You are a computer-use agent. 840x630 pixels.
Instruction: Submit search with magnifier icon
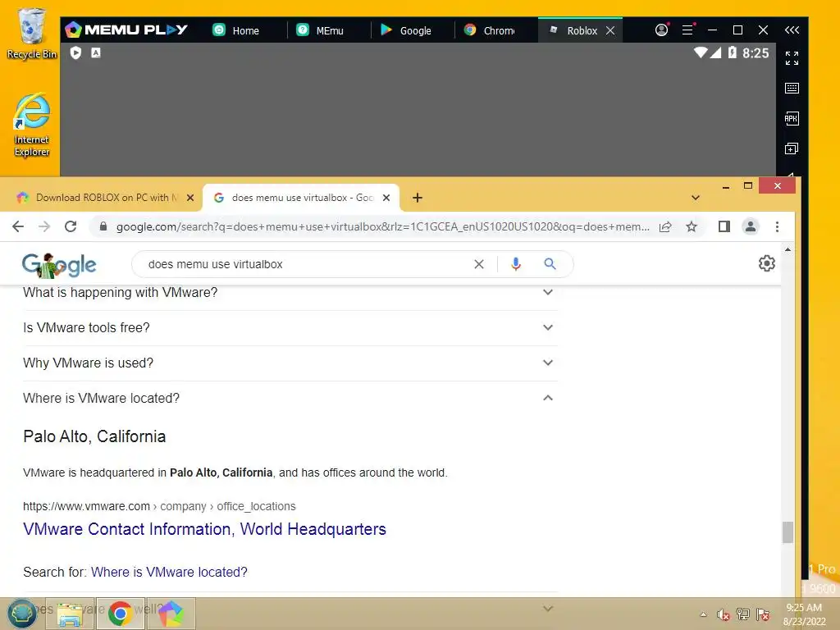[x=550, y=263]
